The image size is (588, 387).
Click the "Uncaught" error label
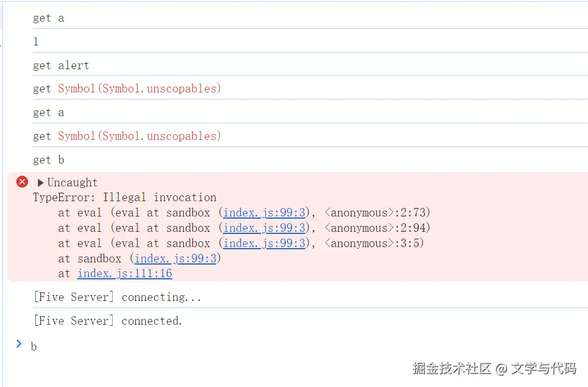coord(72,183)
